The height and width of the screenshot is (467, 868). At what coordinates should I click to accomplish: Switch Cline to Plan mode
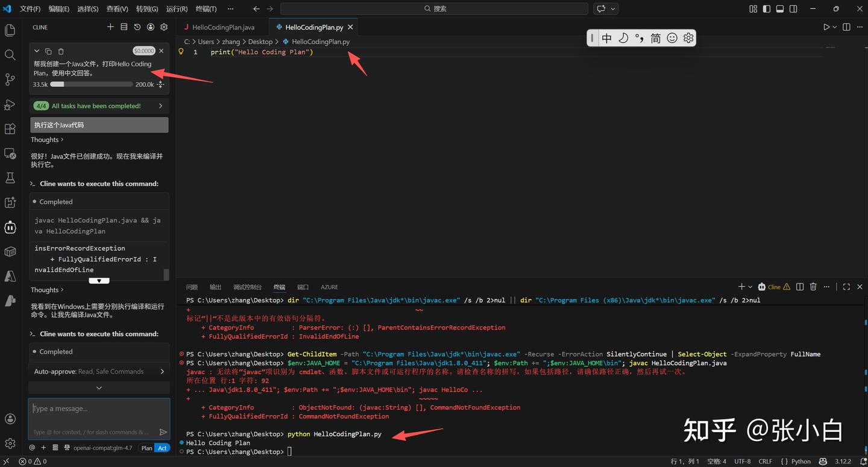[146, 448]
